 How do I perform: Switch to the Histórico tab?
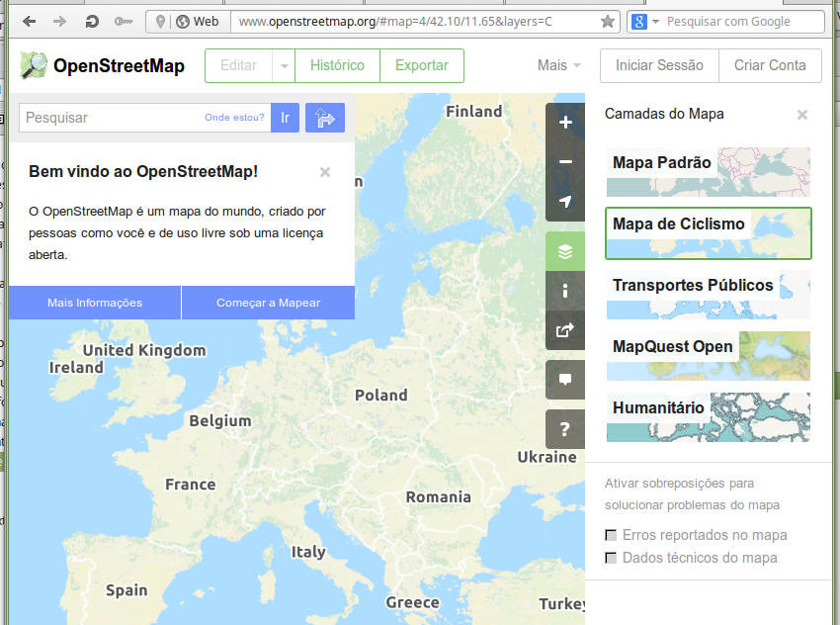point(337,65)
